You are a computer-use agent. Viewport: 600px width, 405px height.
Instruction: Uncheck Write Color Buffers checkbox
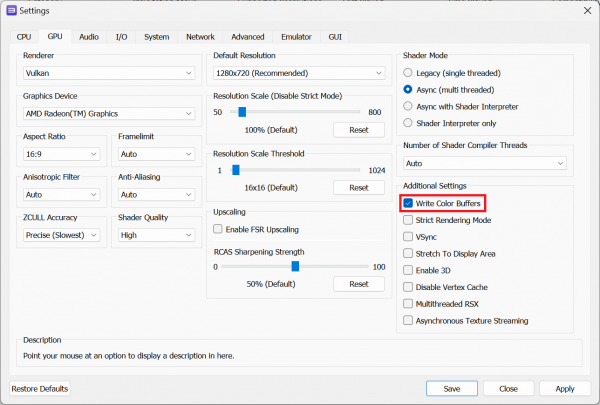(408, 203)
